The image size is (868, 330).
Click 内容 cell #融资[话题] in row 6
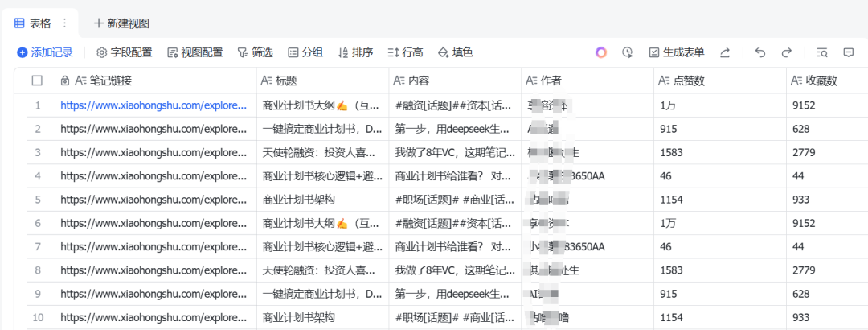[x=455, y=224]
